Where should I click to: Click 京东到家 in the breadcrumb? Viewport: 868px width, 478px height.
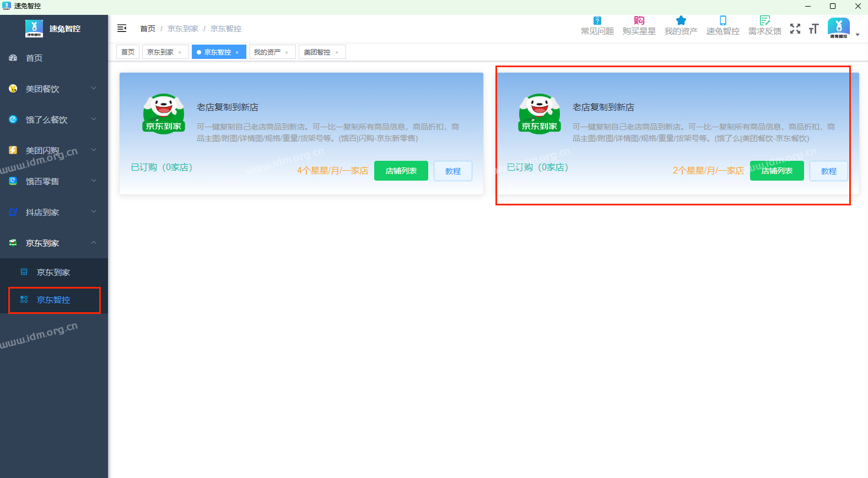(x=183, y=29)
